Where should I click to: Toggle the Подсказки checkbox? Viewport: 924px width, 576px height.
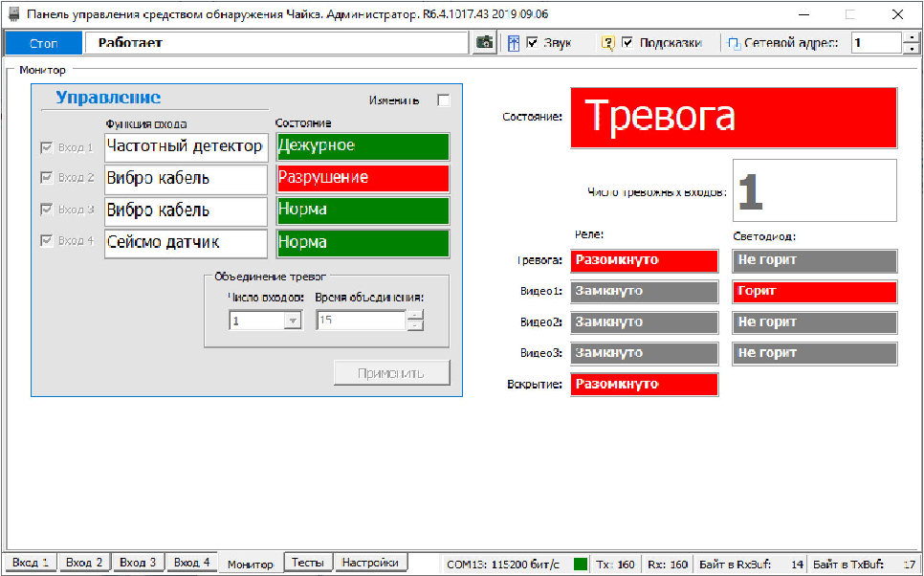pos(627,42)
